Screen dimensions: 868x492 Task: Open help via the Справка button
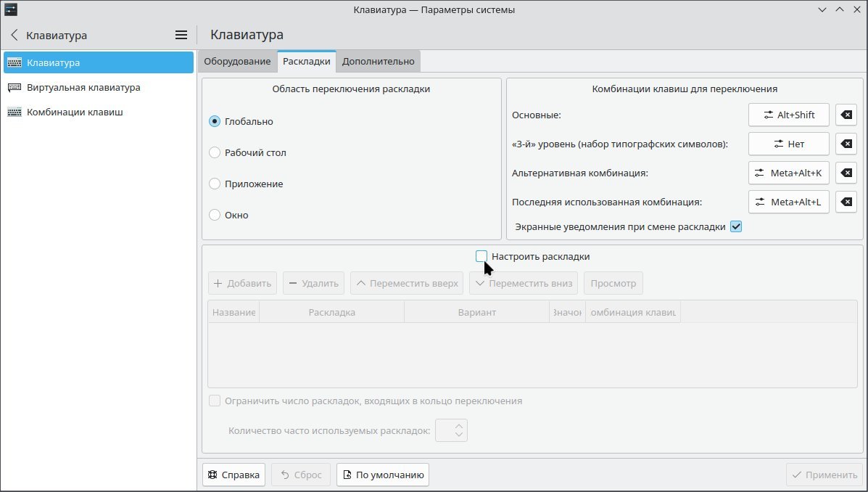point(233,474)
